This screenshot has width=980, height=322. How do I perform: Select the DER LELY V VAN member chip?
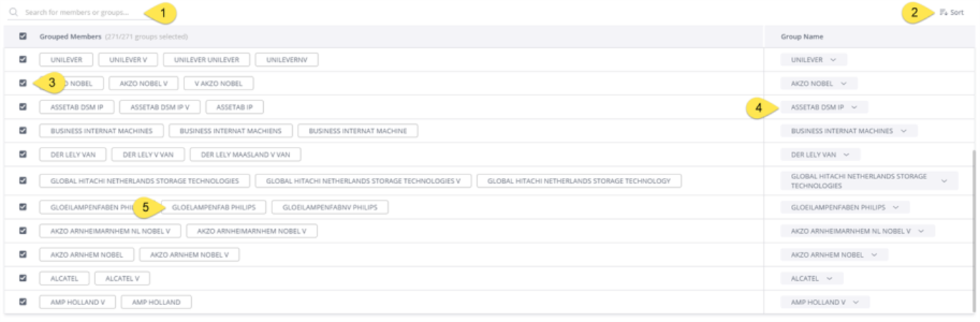[x=148, y=154]
